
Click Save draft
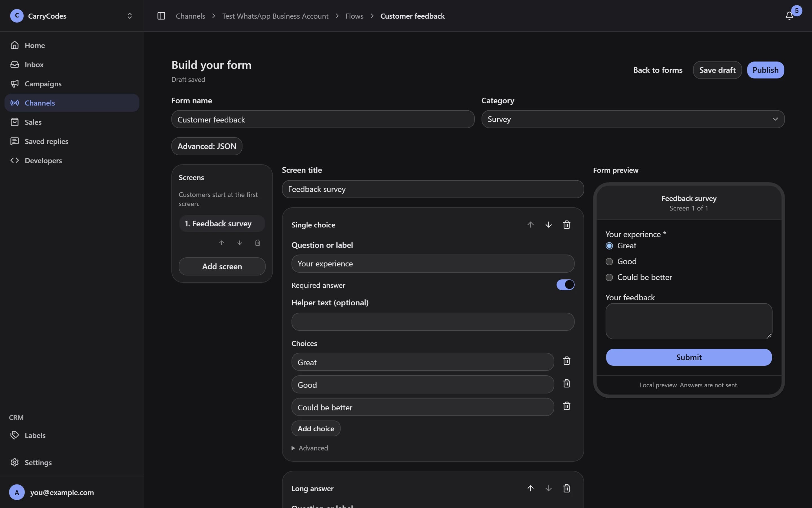tap(717, 70)
